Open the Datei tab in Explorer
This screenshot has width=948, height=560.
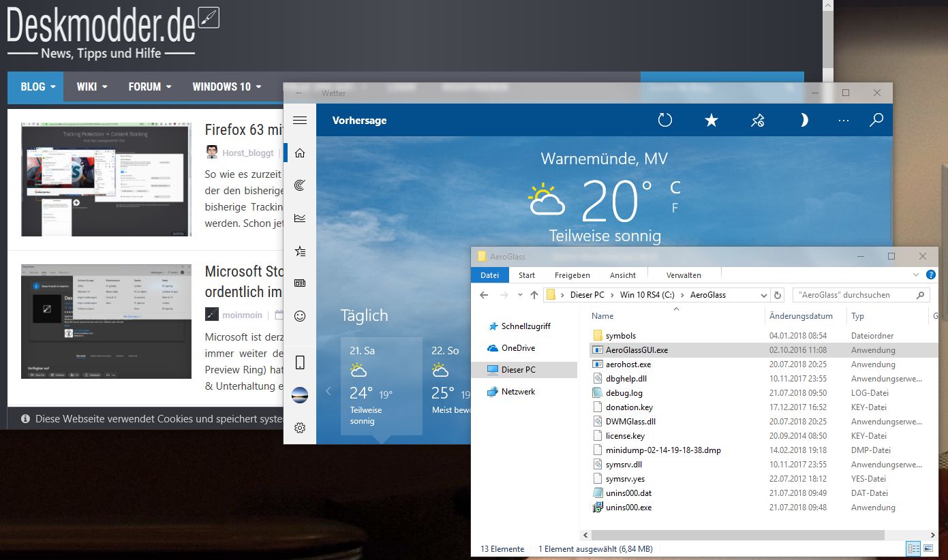pyautogui.click(x=490, y=275)
